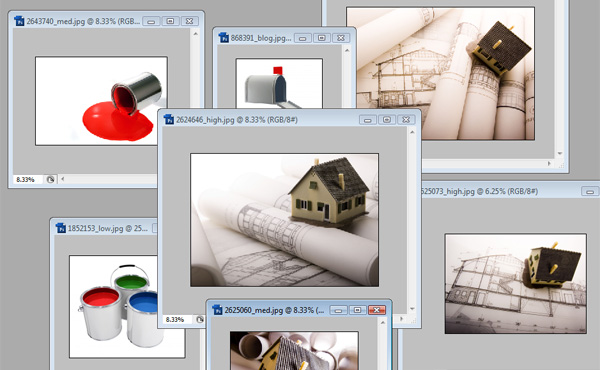
Task: Maximize the 868391_blog.jpg window
Action: pyautogui.click(x=322, y=38)
